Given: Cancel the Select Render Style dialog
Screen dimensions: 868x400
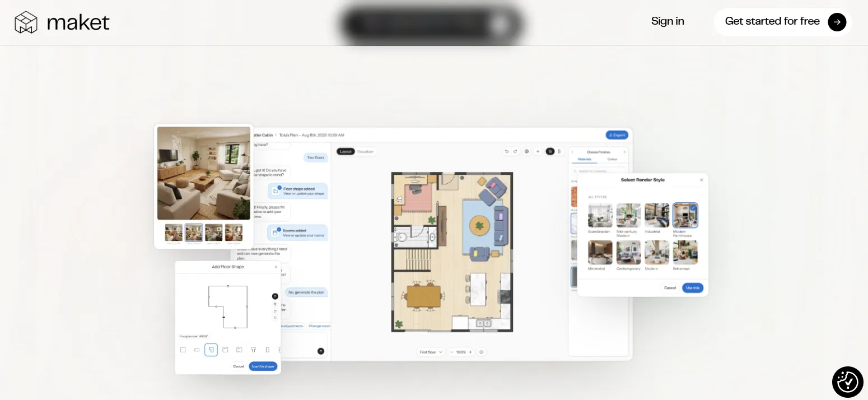Looking at the screenshot, I should pyautogui.click(x=670, y=288).
